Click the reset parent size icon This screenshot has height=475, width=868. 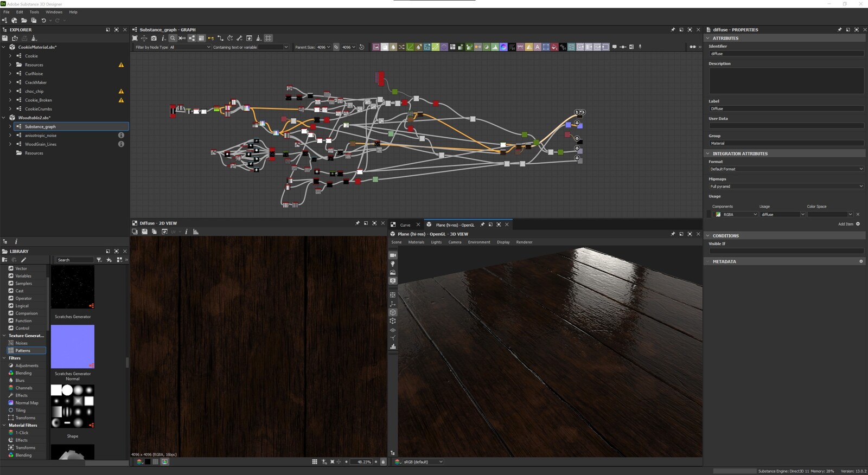[x=362, y=47]
